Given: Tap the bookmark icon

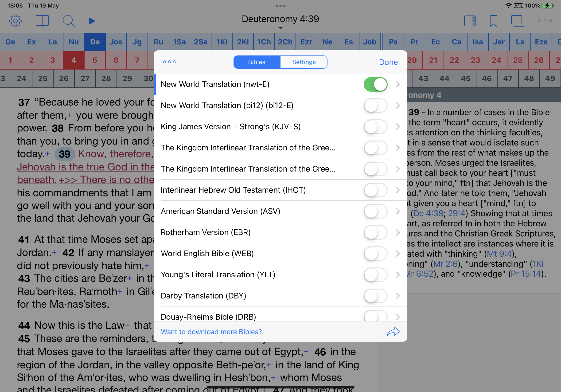Looking at the screenshot, I should click(x=493, y=21).
